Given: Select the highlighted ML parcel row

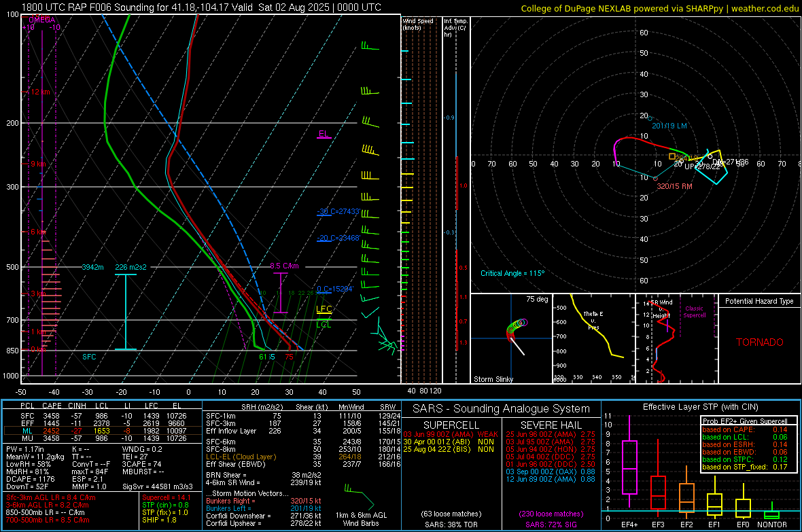Looking at the screenshot, I should [103, 431].
